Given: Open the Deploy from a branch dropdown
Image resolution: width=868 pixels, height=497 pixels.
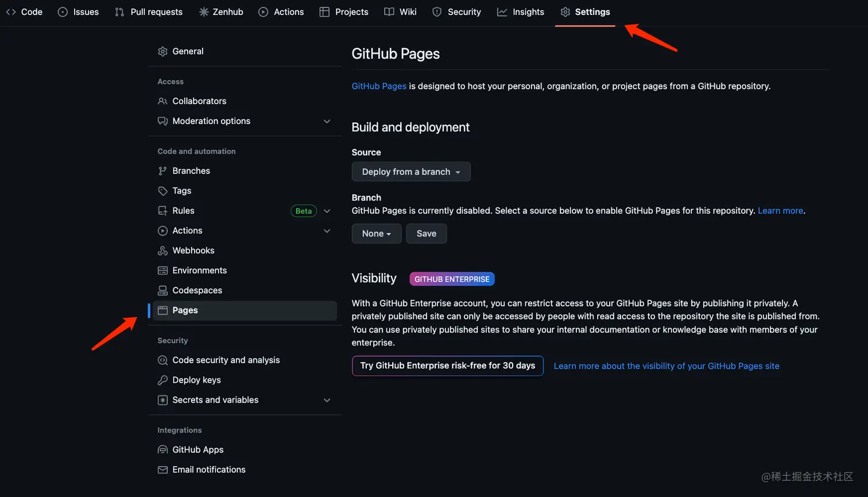Looking at the screenshot, I should (410, 171).
